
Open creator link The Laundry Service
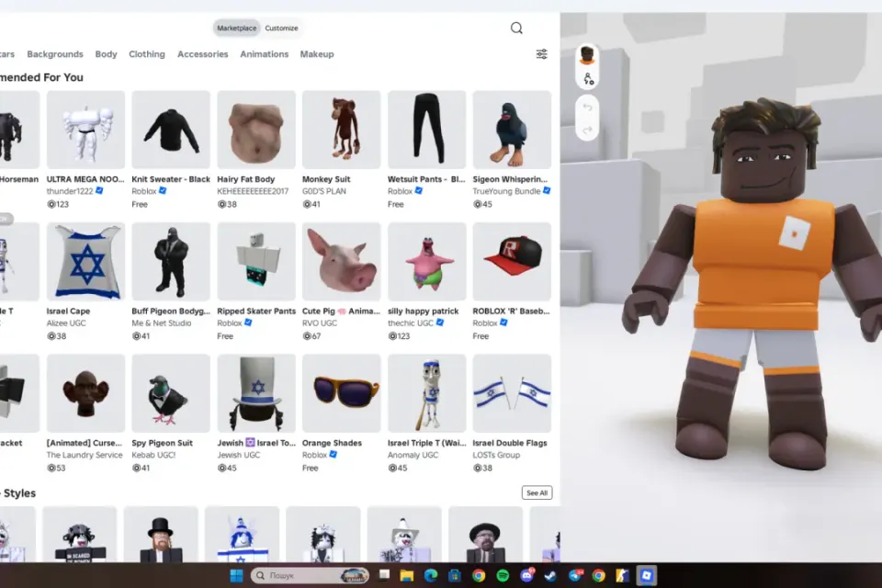tap(85, 455)
